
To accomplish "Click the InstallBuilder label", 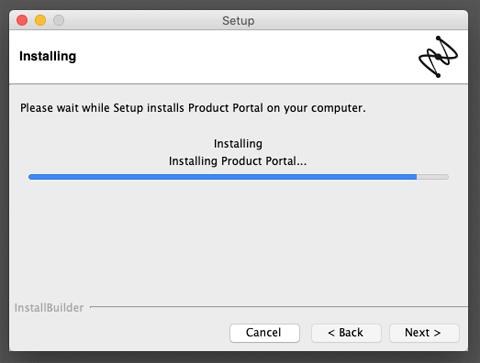I will coord(49,308).
